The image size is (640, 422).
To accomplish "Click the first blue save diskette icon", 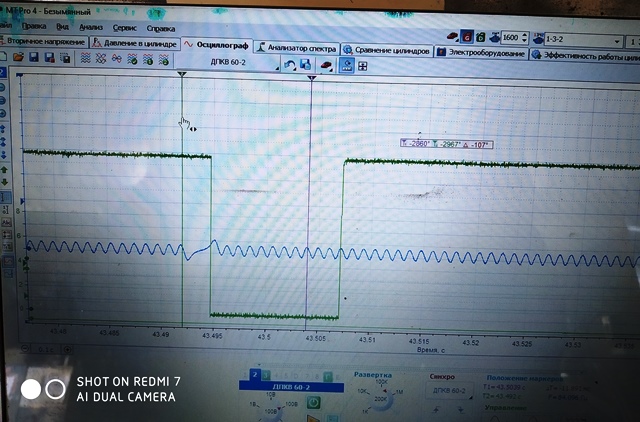I will (x=33, y=57).
